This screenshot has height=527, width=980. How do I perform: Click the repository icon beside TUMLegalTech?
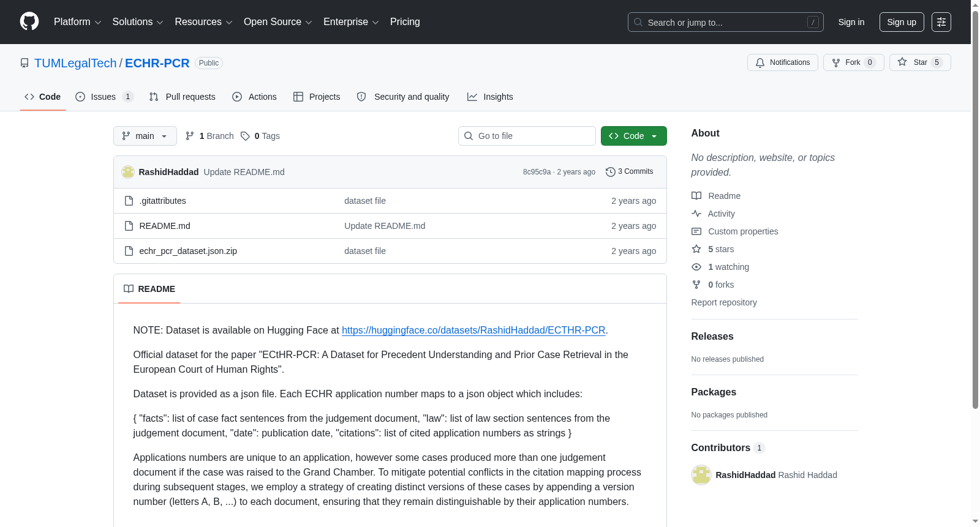coord(24,63)
